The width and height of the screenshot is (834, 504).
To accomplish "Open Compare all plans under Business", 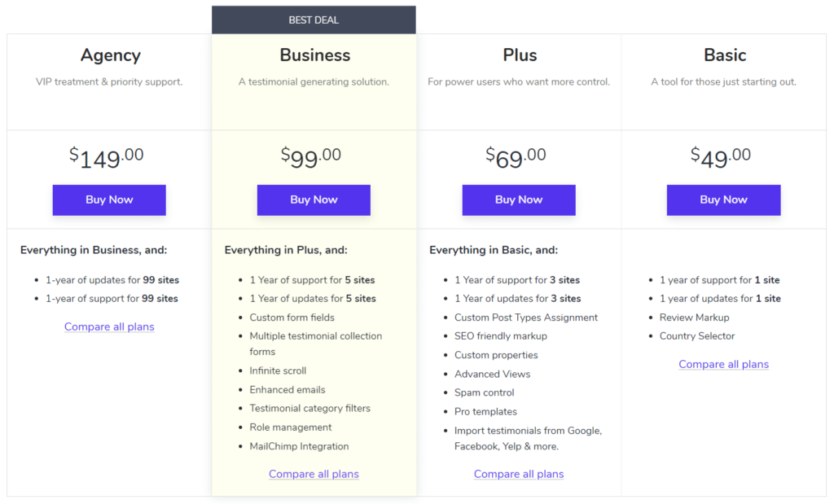I will click(x=314, y=474).
